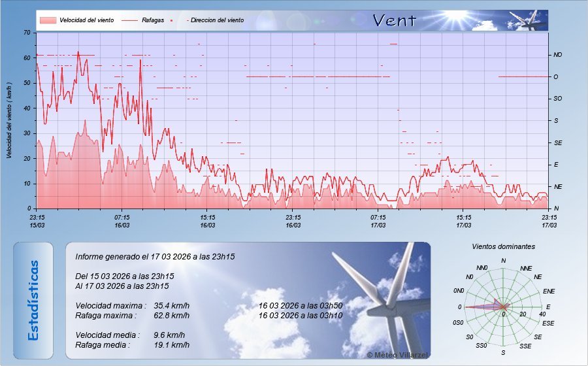The height and width of the screenshot is (366, 588).
Task: Click the Rafagas red line legend icon
Action: [129, 20]
